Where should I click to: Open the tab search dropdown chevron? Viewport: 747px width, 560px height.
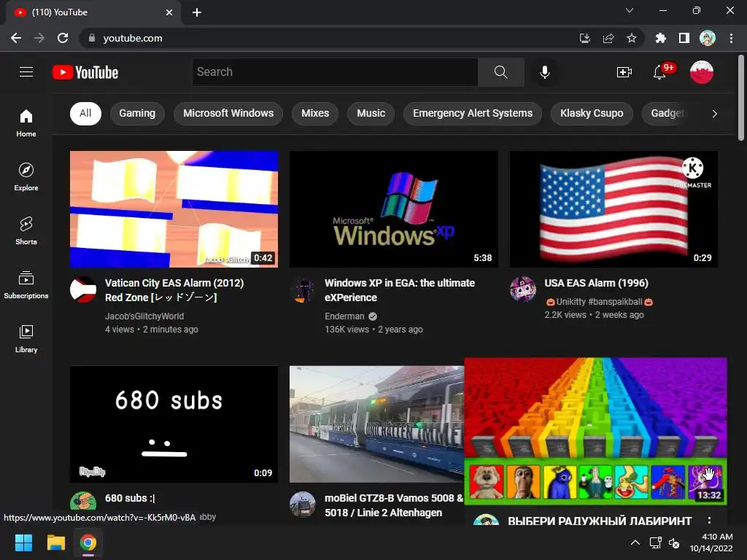pyautogui.click(x=630, y=10)
